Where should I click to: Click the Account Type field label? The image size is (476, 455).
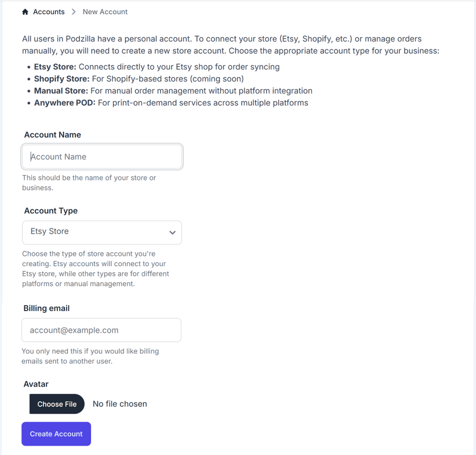point(51,211)
